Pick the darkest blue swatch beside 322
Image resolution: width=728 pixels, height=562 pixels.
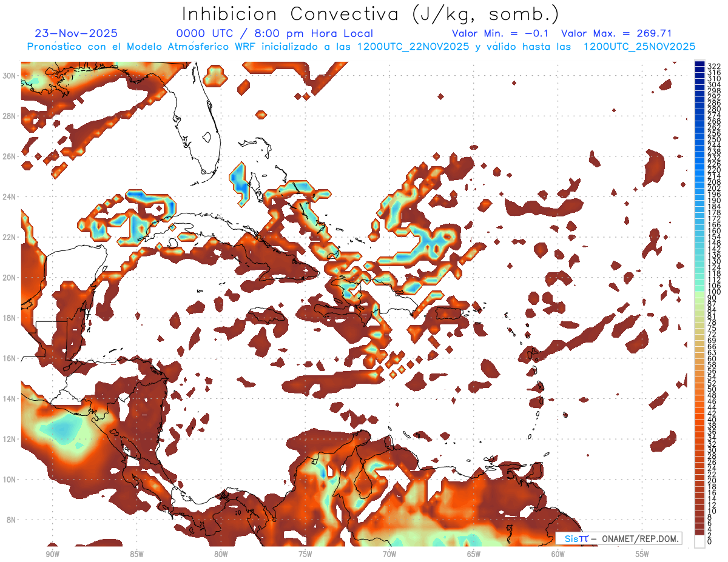699,64
